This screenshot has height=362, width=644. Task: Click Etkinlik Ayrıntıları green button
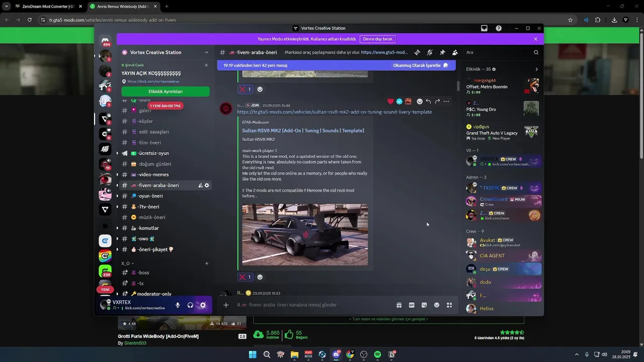pos(166,92)
